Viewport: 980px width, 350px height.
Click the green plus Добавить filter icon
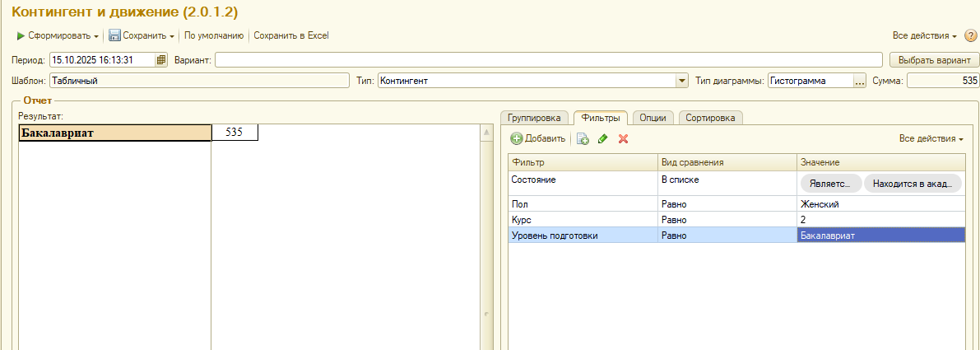[x=517, y=139]
